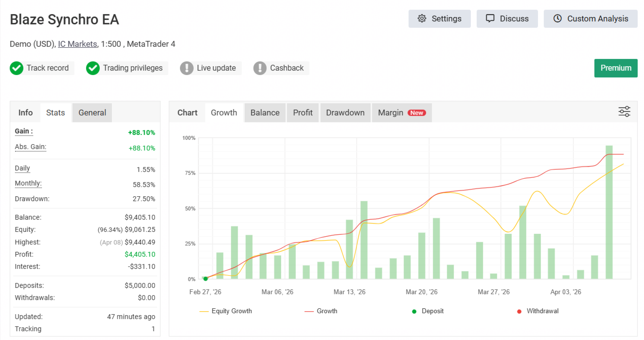The height and width of the screenshot is (340, 644).
Task: Click the Custom Analysis clock icon
Action: (x=558, y=19)
